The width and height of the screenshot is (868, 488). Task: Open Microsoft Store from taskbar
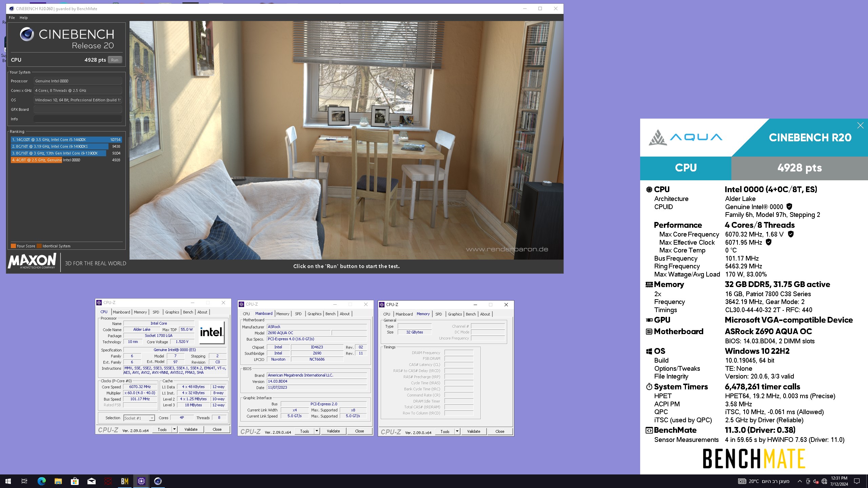[x=75, y=481]
